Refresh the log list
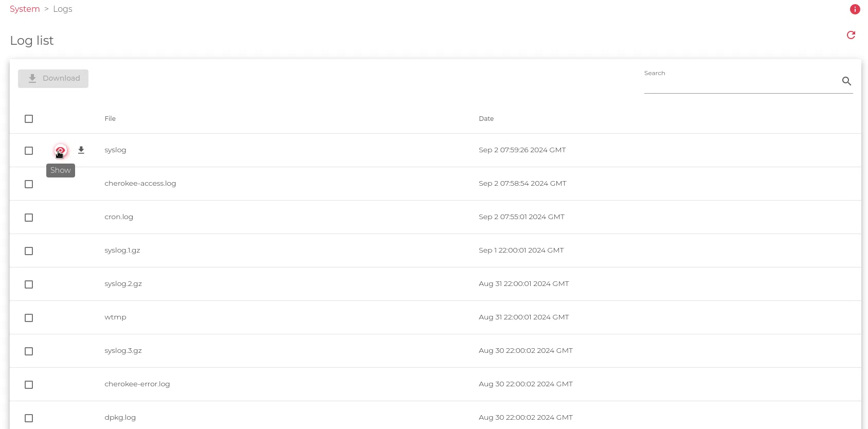The height and width of the screenshot is (429, 868). coord(851,35)
